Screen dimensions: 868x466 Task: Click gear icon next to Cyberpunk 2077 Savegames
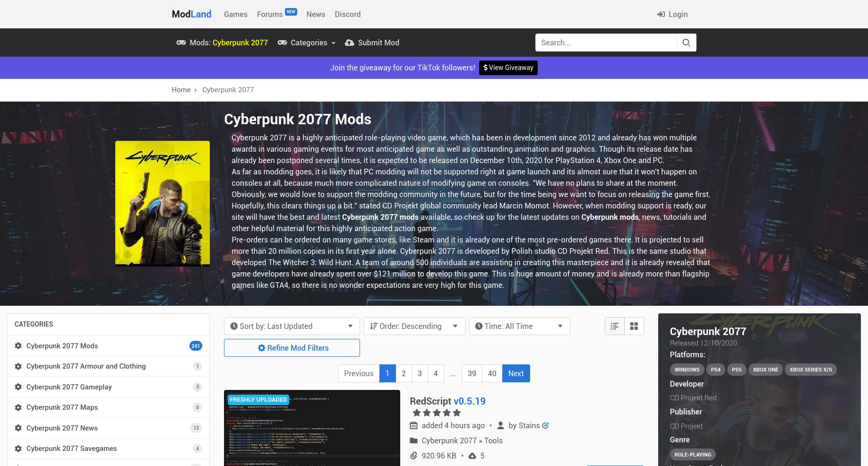pyautogui.click(x=18, y=449)
